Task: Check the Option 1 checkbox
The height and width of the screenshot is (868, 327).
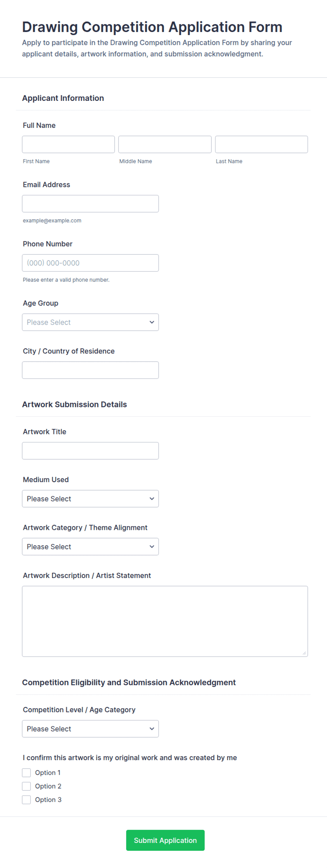Action: pos(26,773)
